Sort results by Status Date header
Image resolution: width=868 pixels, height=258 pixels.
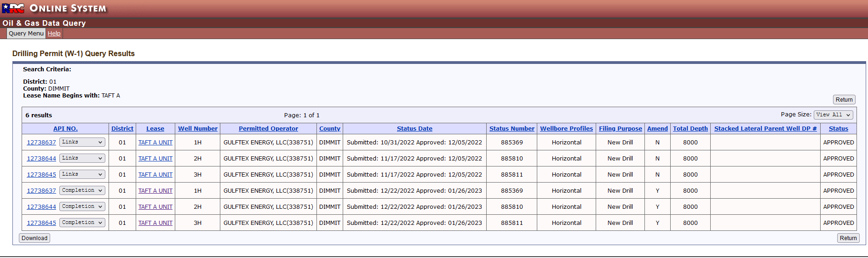click(414, 129)
